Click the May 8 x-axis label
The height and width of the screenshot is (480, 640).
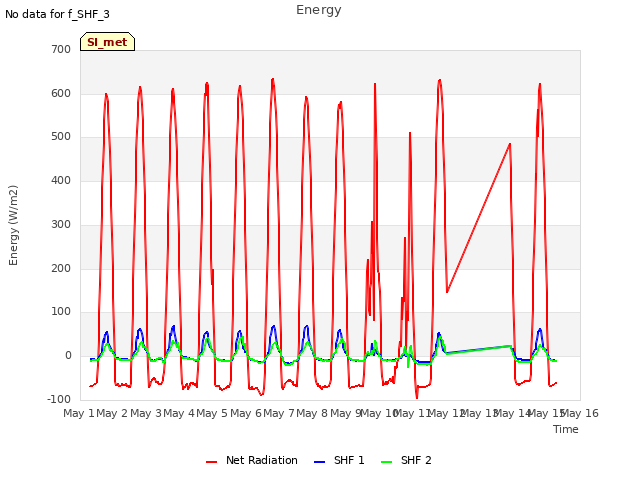312,413
